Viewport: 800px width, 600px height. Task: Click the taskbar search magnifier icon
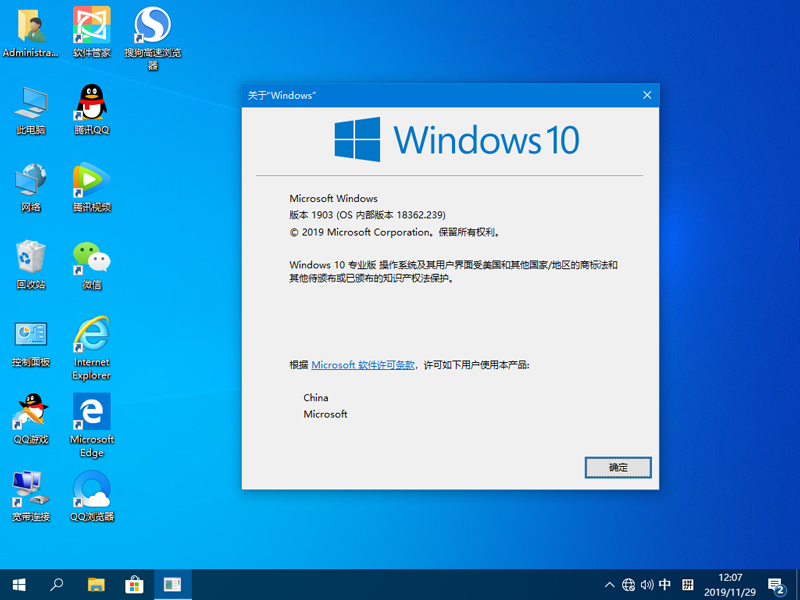(57, 584)
